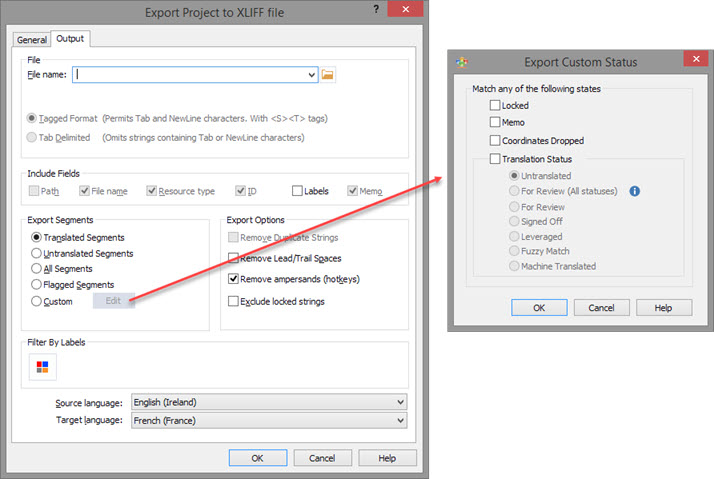This screenshot has height=479, width=714.
Task: Select the Output tab
Action: tap(70, 39)
